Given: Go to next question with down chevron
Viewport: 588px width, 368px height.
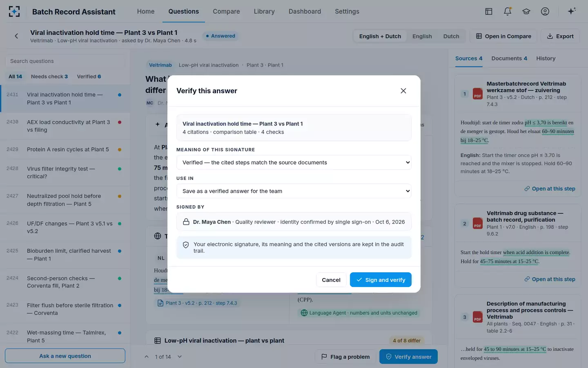Looking at the screenshot, I should (x=180, y=357).
